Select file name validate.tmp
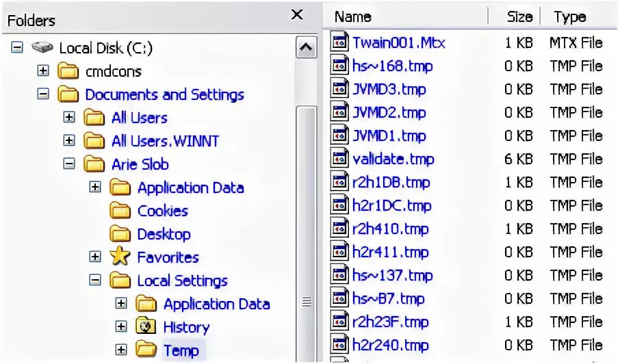620x364 pixels. tap(393, 159)
